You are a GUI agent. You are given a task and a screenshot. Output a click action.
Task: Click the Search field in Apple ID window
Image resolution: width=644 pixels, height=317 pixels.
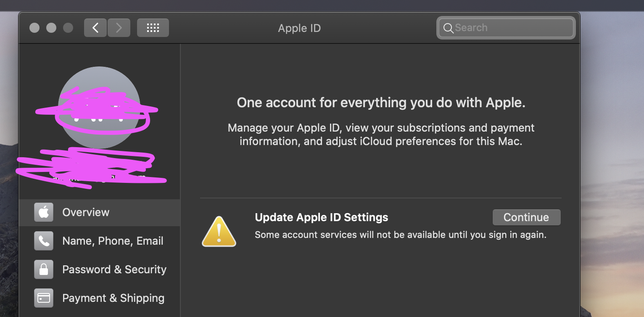click(506, 28)
